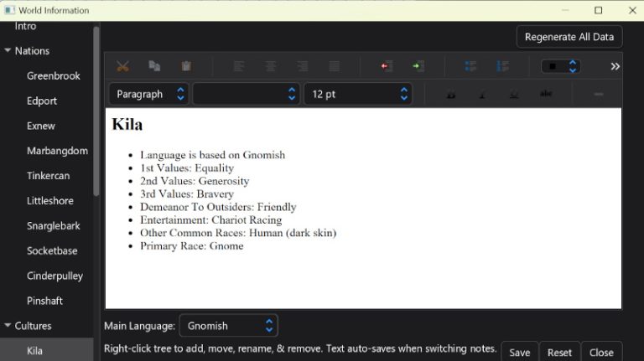Screen dimensions: 644x361
Task: Open the 12 pt font size dropdown
Action: [x=358, y=94]
